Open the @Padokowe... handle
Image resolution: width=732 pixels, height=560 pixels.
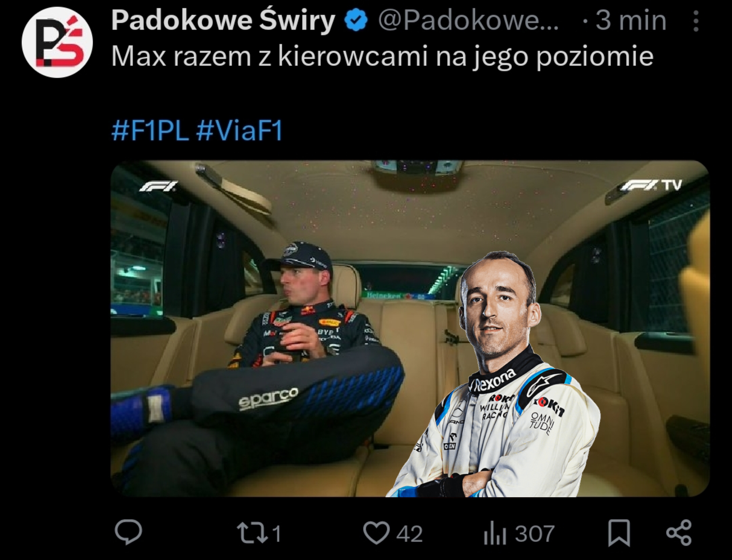[x=468, y=21]
